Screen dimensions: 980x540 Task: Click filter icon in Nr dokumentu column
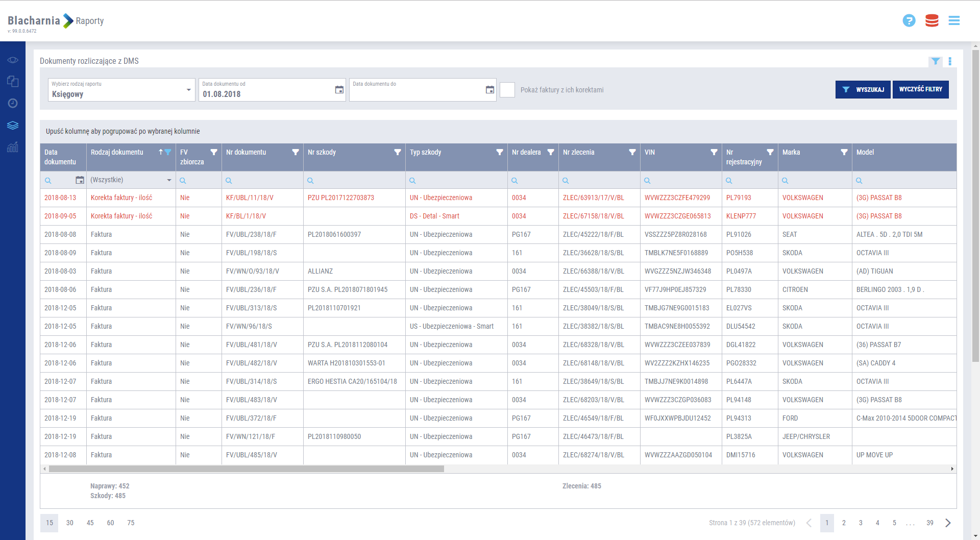pos(295,152)
